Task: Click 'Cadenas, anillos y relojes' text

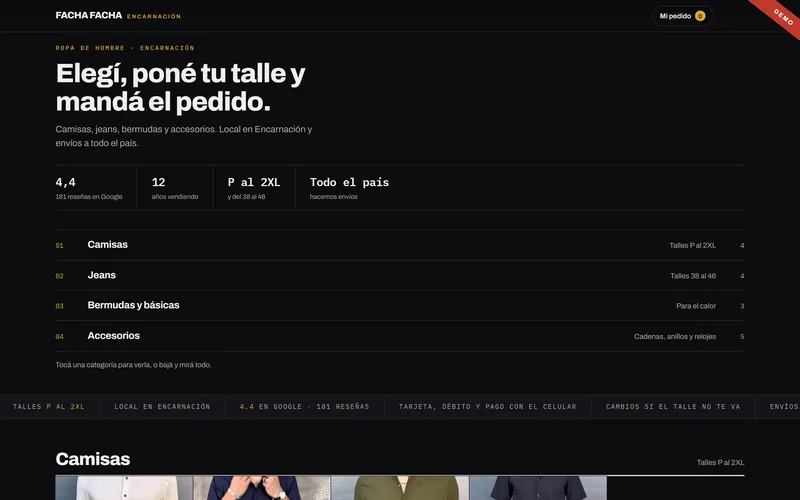Action: tap(675, 337)
